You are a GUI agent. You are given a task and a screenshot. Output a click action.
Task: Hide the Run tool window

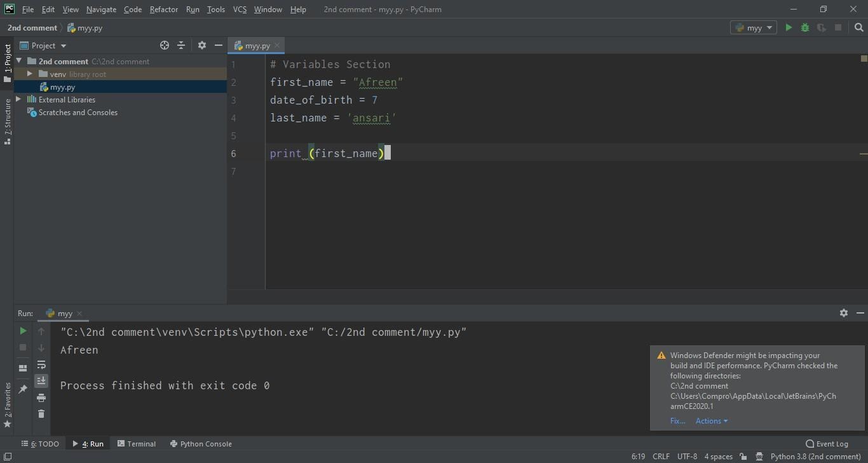pyautogui.click(x=860, y=313)
